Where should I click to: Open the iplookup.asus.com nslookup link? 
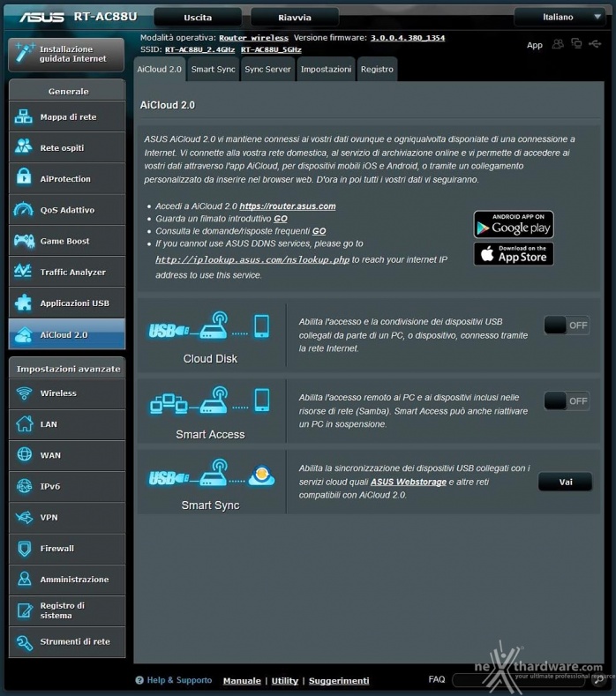tap(252, 259)
